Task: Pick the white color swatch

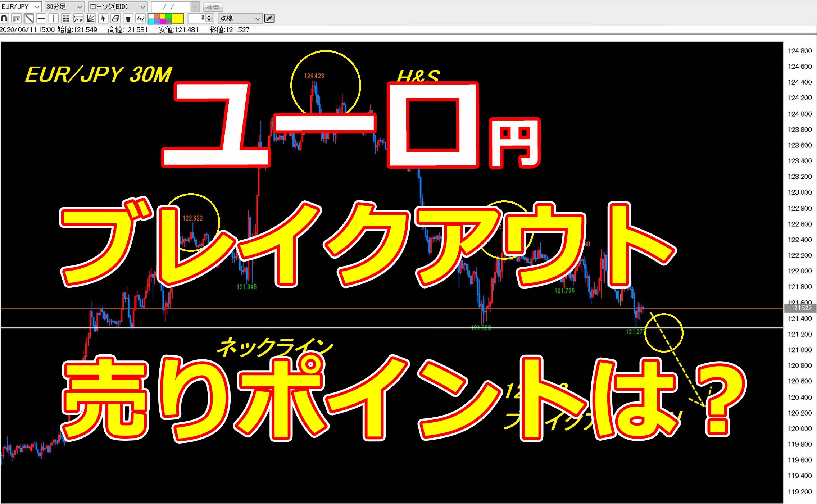Action: coord(151,16)
